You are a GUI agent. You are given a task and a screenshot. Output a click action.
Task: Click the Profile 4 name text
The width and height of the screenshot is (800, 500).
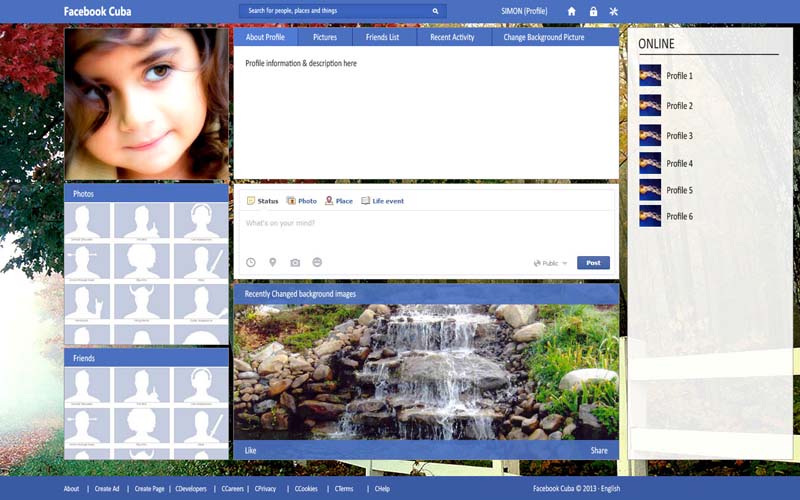(x=680, y=164)
